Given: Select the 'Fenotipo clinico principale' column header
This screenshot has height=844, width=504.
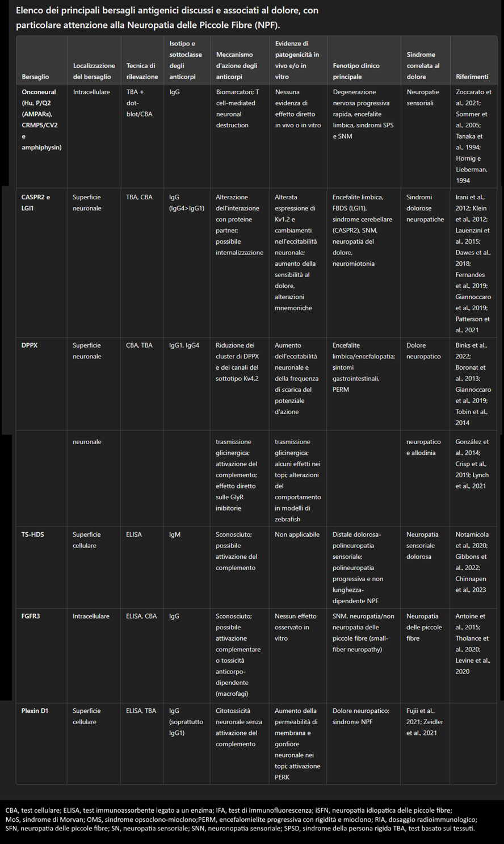Looking at the screenshot, I should pyautogui.click(x=356, y=71).
